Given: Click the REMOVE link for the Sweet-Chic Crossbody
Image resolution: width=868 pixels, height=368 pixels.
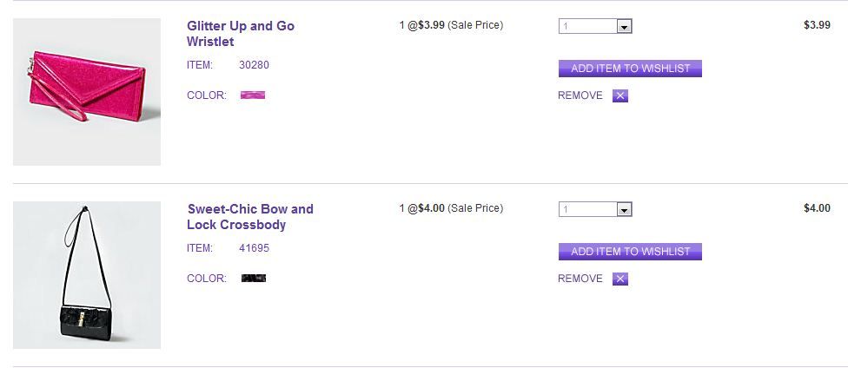Looking at the screenshot, I should [580, 279].
